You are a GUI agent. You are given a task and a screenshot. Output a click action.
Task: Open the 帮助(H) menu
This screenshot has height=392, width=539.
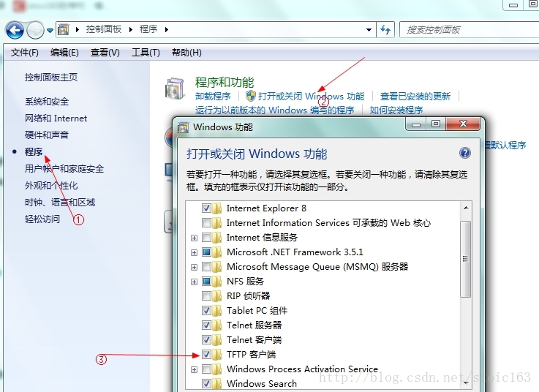186,53
